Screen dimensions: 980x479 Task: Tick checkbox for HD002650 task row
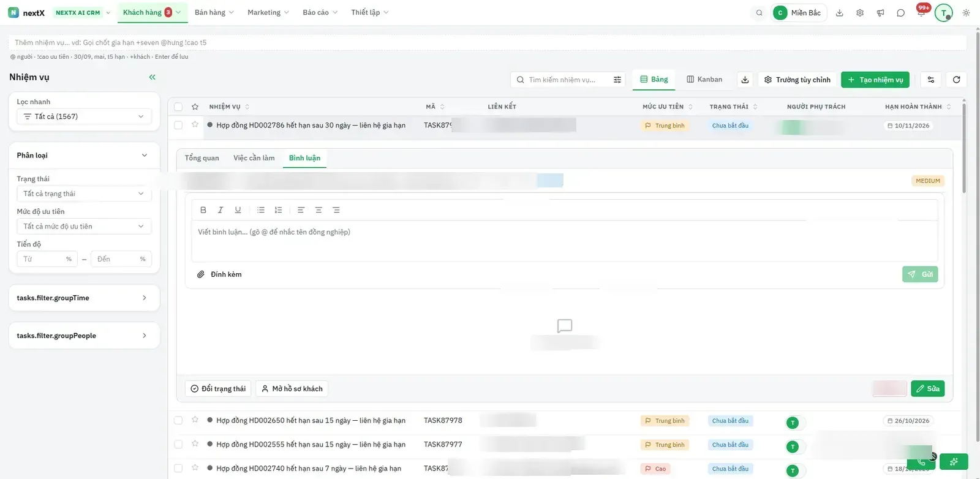[x=178, y=420]
